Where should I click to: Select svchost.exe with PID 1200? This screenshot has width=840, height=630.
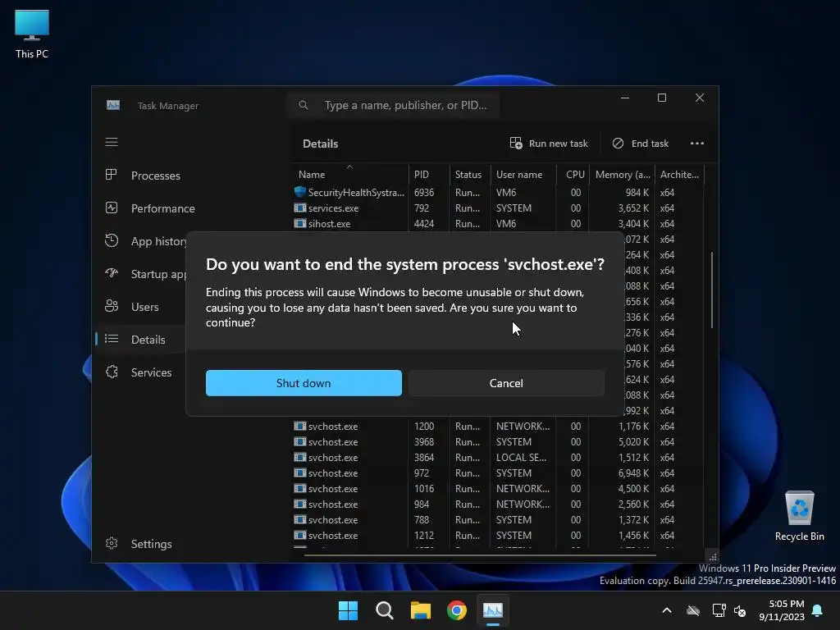click(x=498, y=427)
